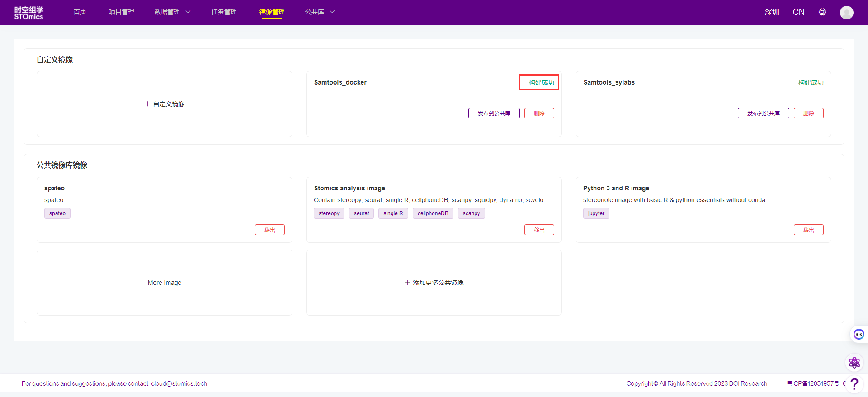Open 任务管理 in navigation bar
Screen dimensions: 868x397
(224, 12)
